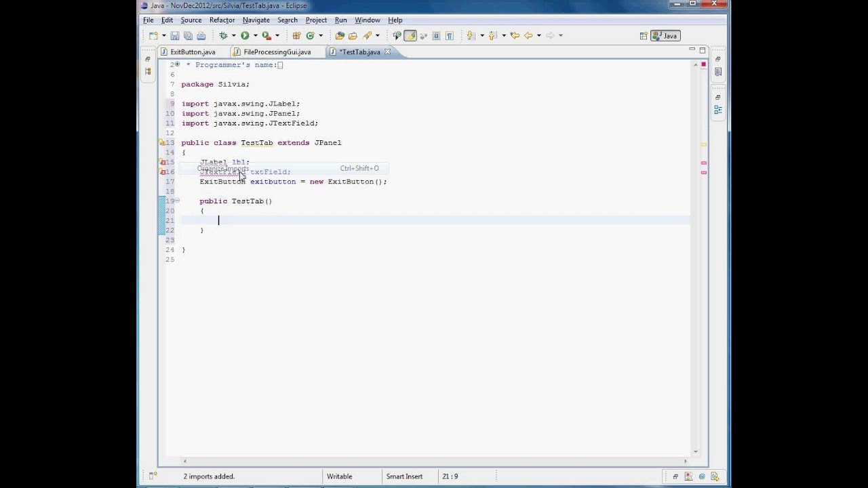
Task: Switch to the ExitButton.java tab
Action: [x=193, y=52]
